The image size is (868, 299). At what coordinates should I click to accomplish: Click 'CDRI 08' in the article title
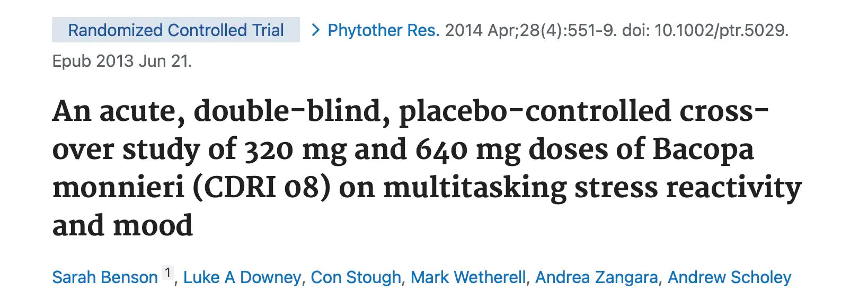click(x=261, y=188)
